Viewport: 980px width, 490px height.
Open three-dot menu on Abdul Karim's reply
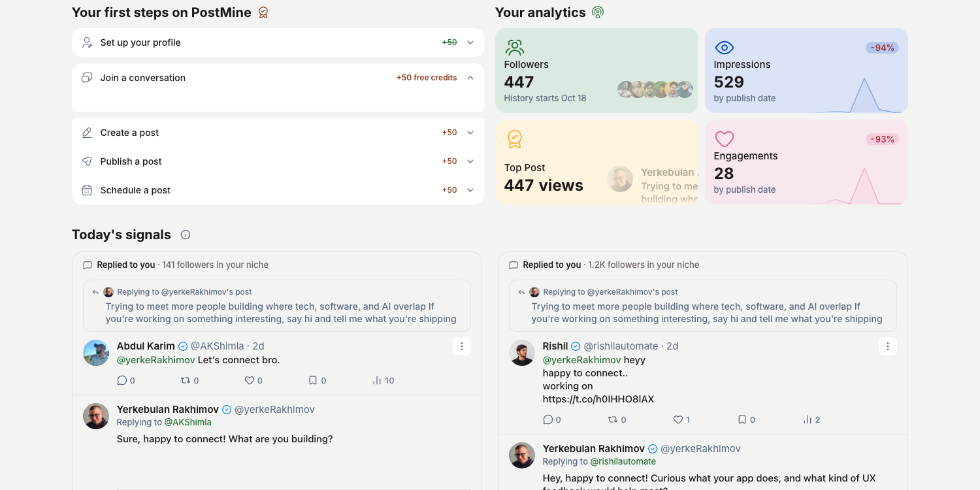(x=462, y=346)
